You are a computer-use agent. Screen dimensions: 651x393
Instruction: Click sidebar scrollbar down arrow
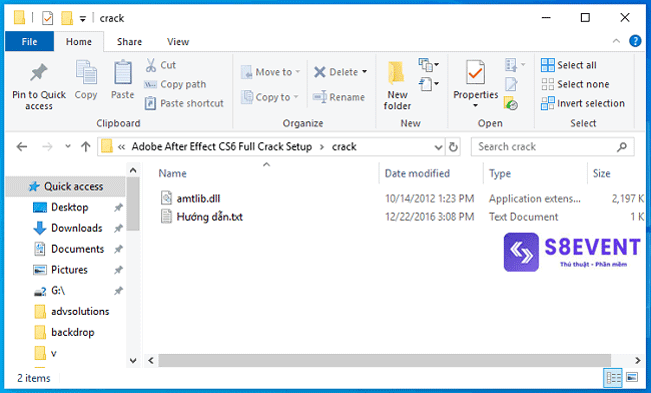133,361
